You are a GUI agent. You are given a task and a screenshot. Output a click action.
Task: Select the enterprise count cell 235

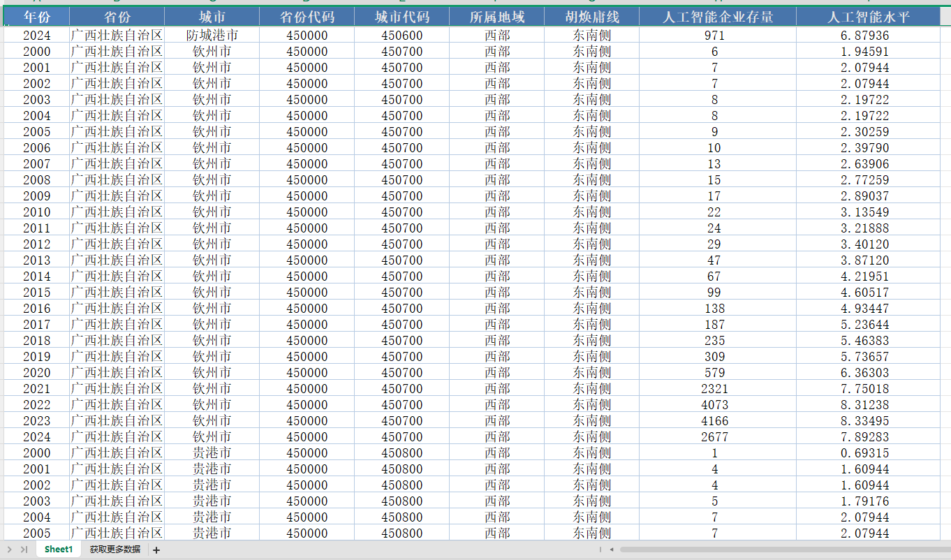pos(717,340)
